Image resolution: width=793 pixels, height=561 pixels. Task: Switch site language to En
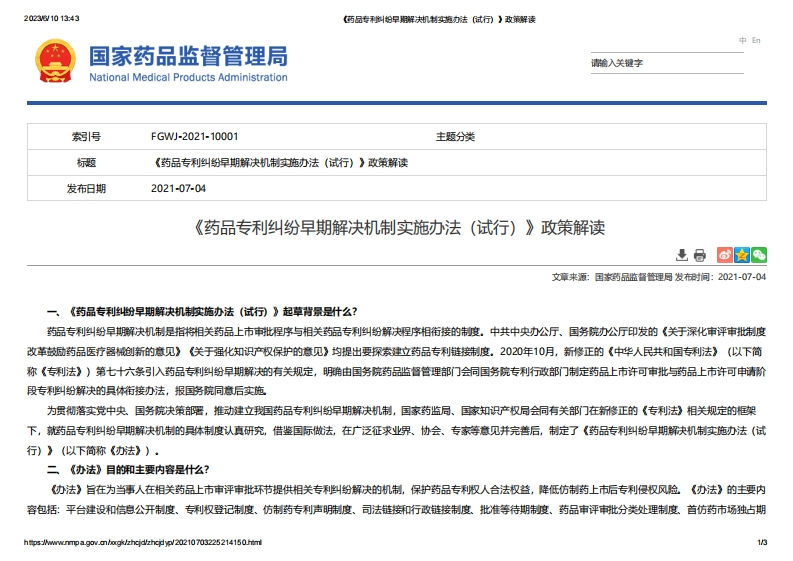pos(756,40)
